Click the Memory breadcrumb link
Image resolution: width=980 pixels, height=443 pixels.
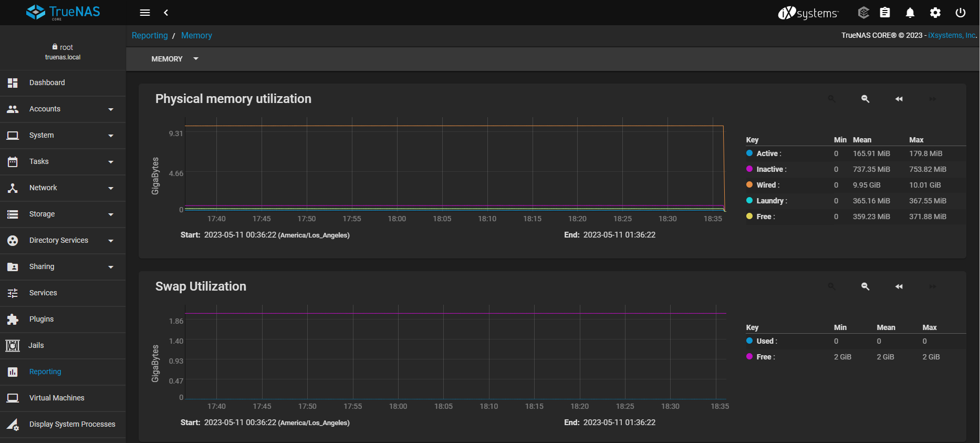pyautogui.click(x=196, y=36)
